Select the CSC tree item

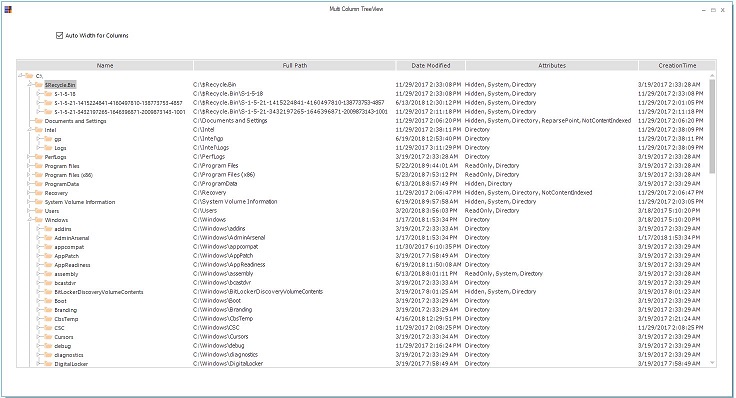(60, 328)
